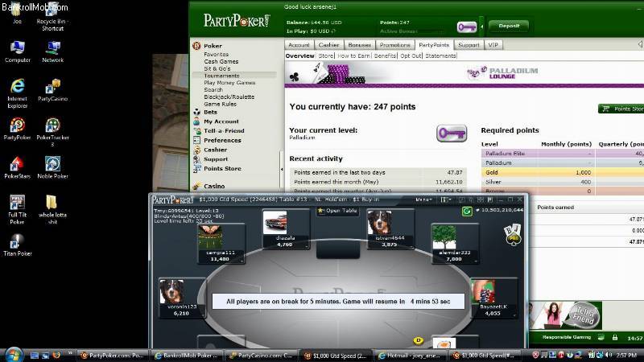
Task: Open Play Money Games in sidebar
Action: [229, 83]
